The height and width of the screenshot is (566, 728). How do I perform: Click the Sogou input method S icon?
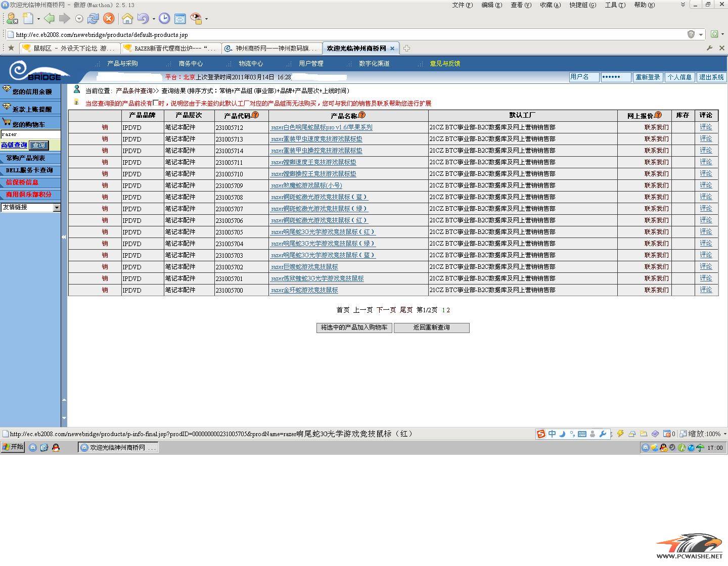coord(541,434)
